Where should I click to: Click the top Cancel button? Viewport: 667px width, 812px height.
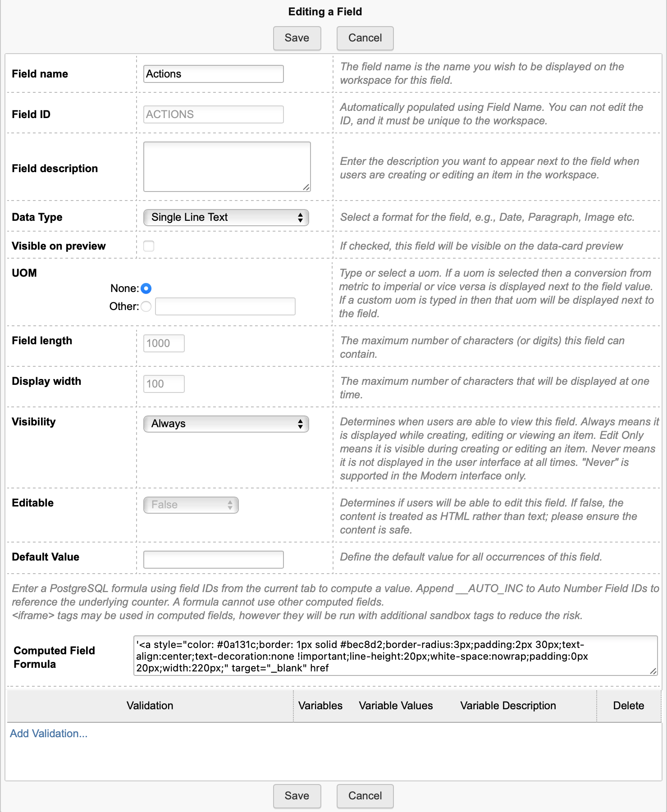click(x=365, y=38)
